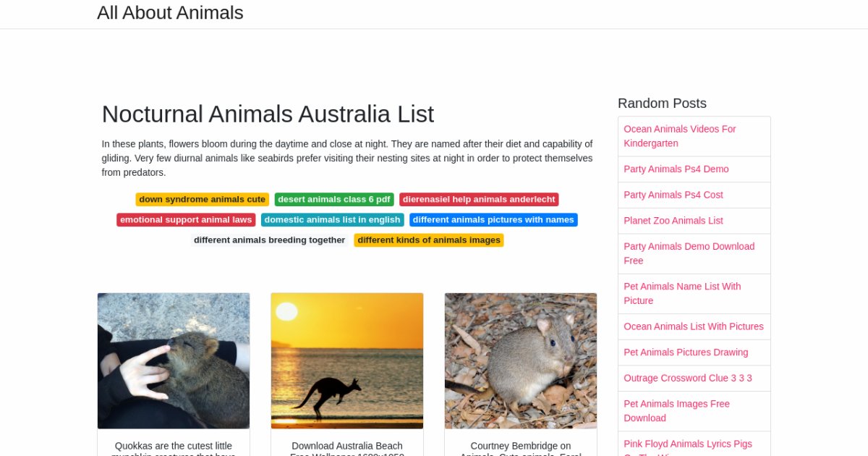This screenshot has width=868, height=456.
Task: Select the down syndrome animals cute tag
Action: (202, 200)
